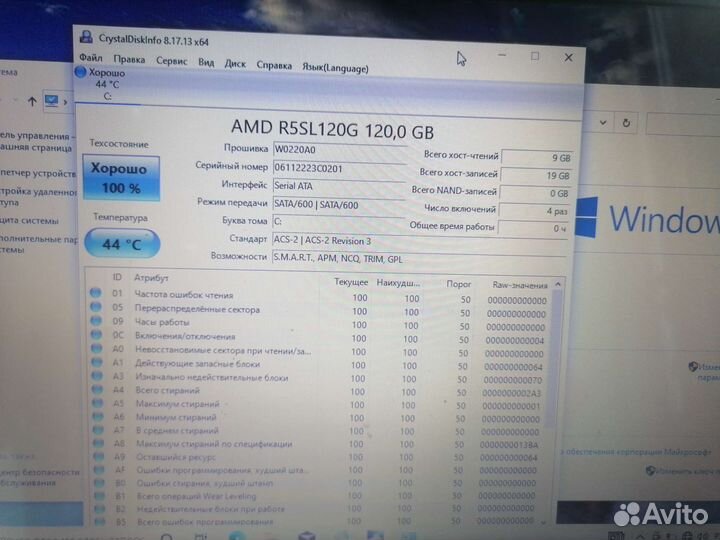720x540 pixels.
Task: Click the search box in background window
Action: (x=683, y=124)
